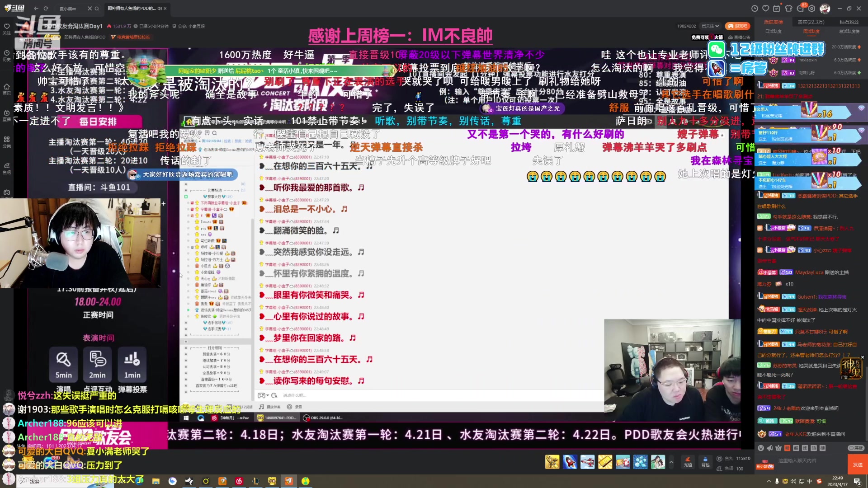Send the airplane gift
The width and height of the screenshot is (868, 488).
click(x=588, y=462)
